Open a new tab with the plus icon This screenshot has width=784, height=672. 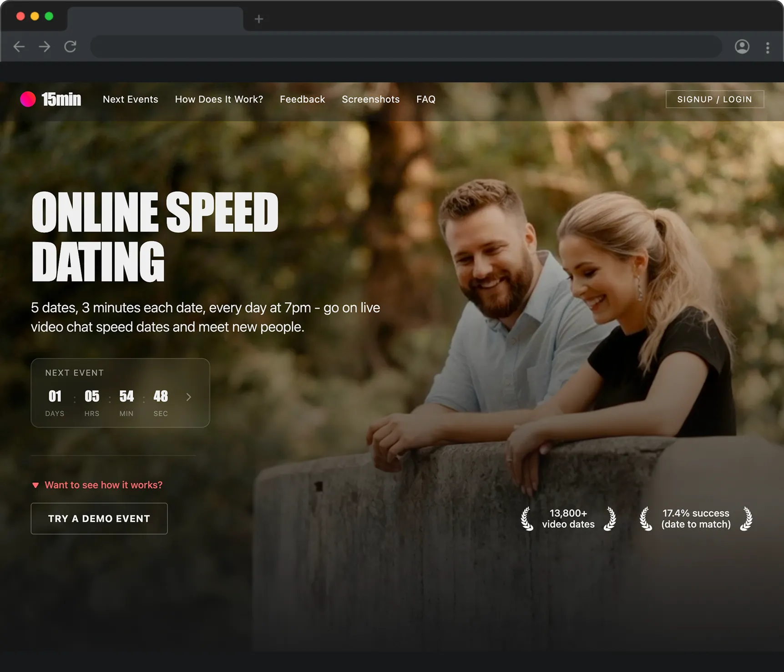coord(259,19)
